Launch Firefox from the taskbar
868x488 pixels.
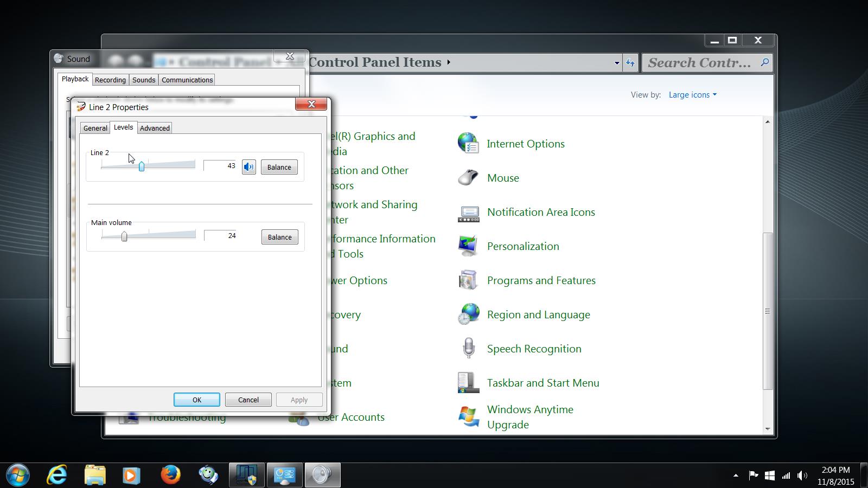[170, 475]
